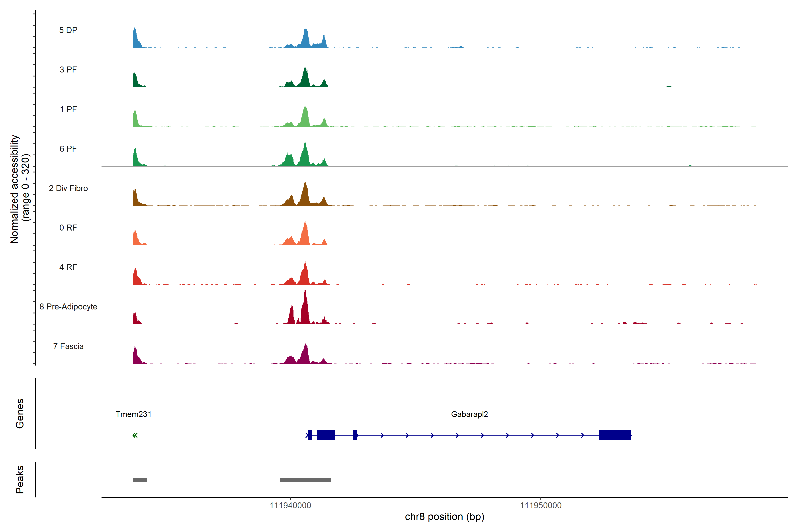Click the 111950000 axis tick label
The image size is (798, 532).
pyautogui.click(x=540, y=506)
